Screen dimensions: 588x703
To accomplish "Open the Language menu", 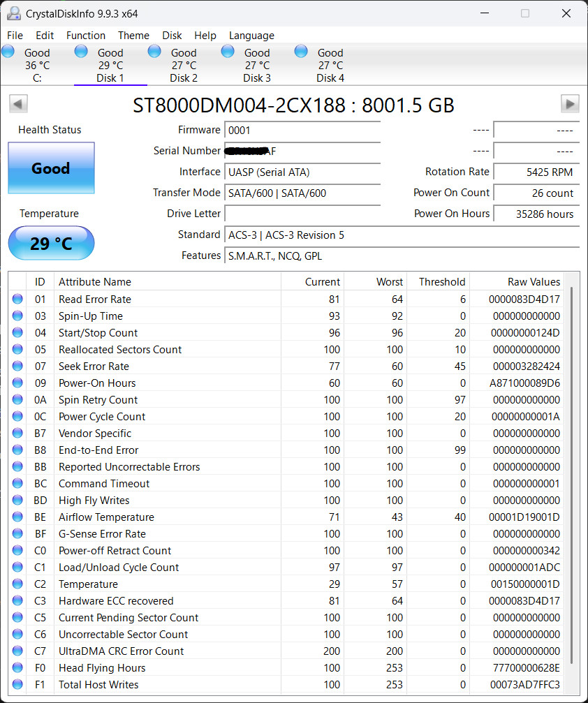I will (251, 36).
